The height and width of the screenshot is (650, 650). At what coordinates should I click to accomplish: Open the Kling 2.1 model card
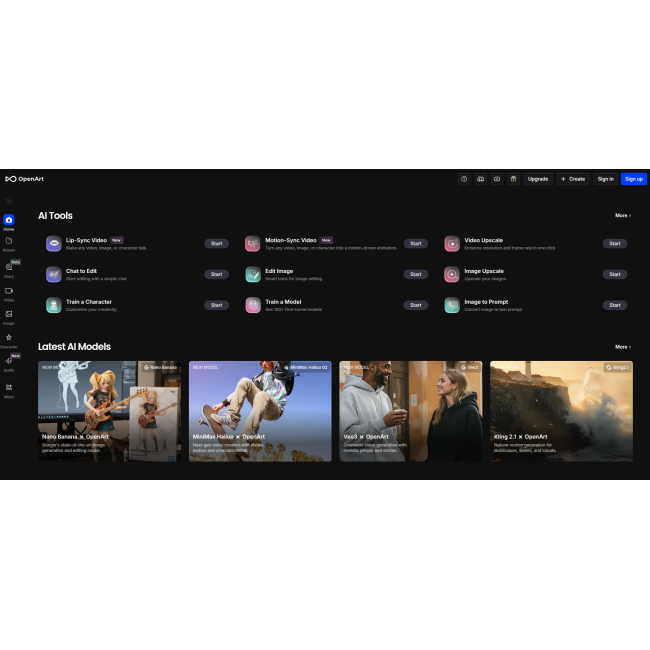click(x=561, y=411)
